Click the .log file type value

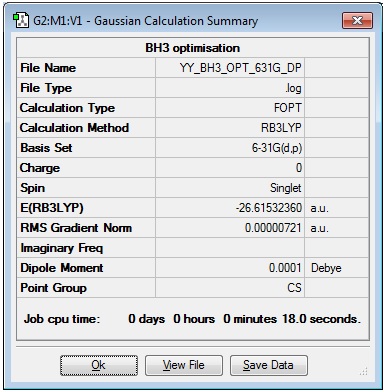tap(293, 88)
